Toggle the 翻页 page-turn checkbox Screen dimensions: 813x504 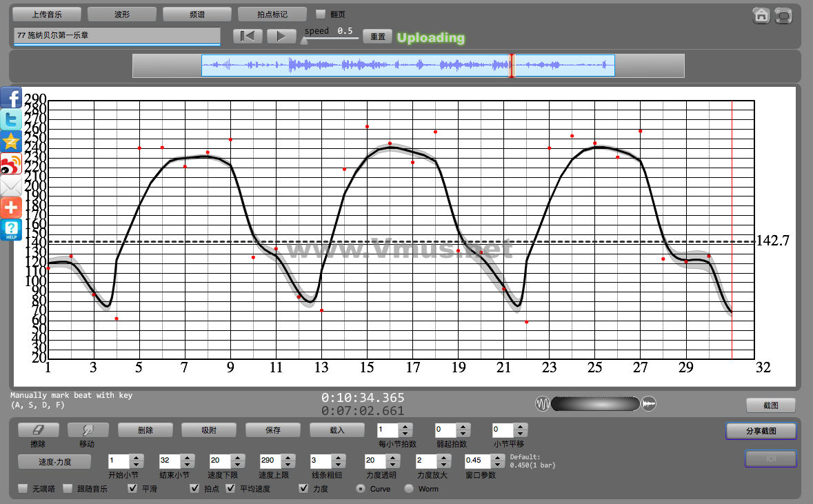pyautogui.click(x=321, y=14)
